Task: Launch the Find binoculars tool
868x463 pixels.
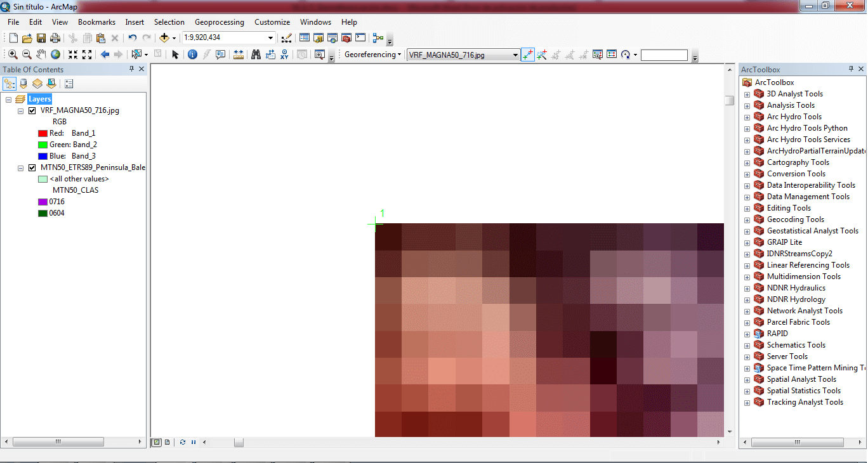Action: pos(256,55)
